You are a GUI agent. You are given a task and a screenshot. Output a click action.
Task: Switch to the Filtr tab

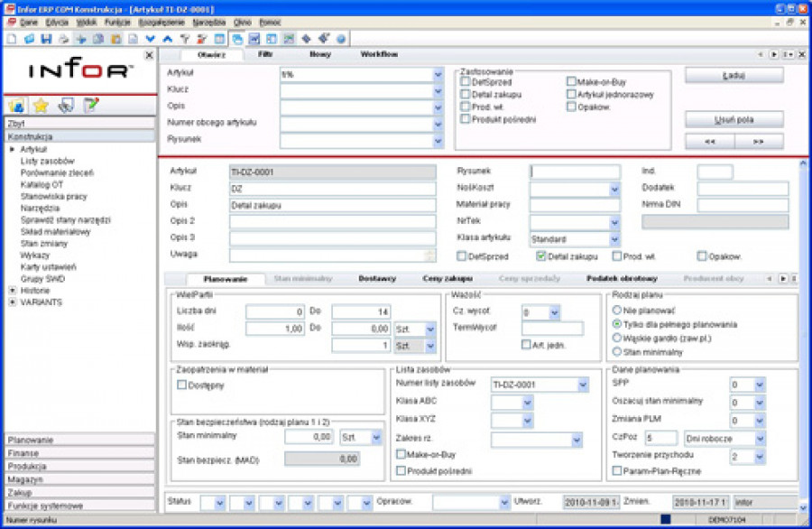tap(265, 54)
